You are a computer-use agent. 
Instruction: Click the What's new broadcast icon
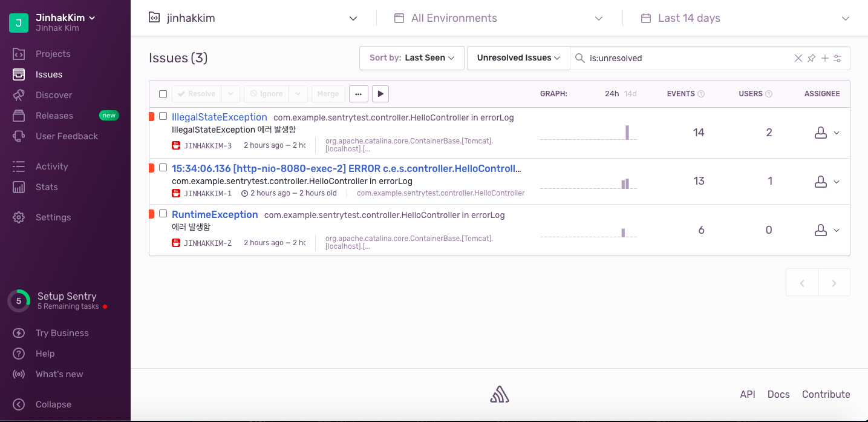(x=19, y=374)
